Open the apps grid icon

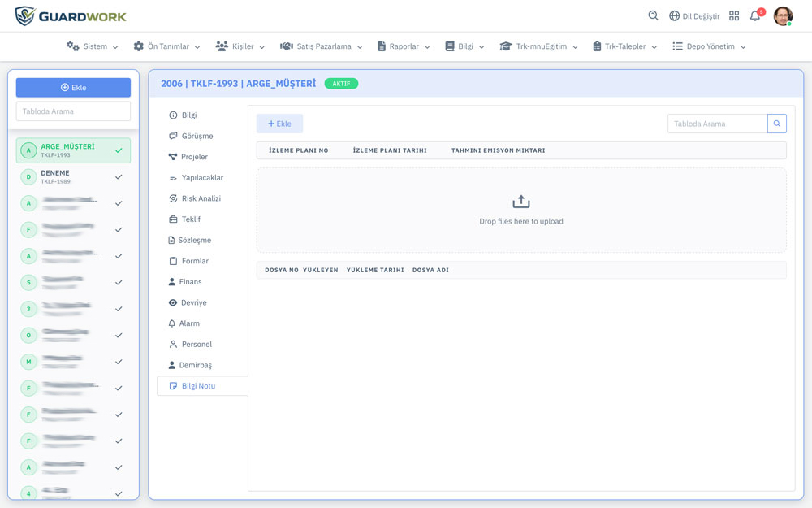click(734, 15)
